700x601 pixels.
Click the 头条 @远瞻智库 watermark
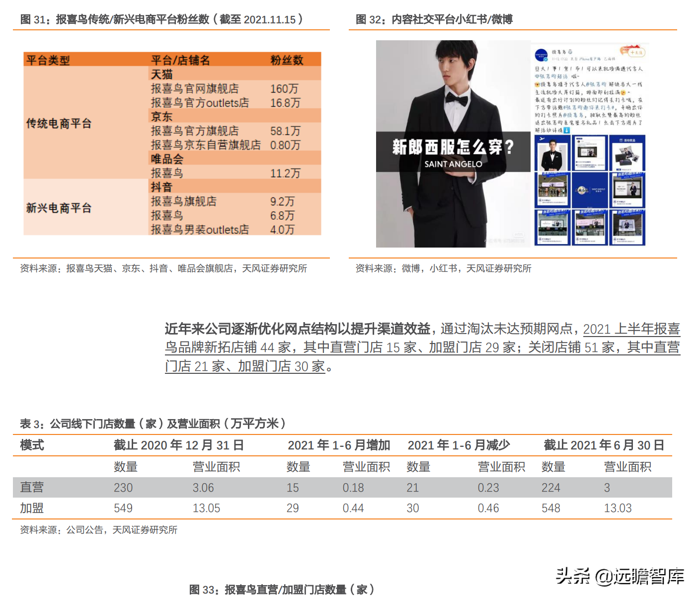coord(620,576)
